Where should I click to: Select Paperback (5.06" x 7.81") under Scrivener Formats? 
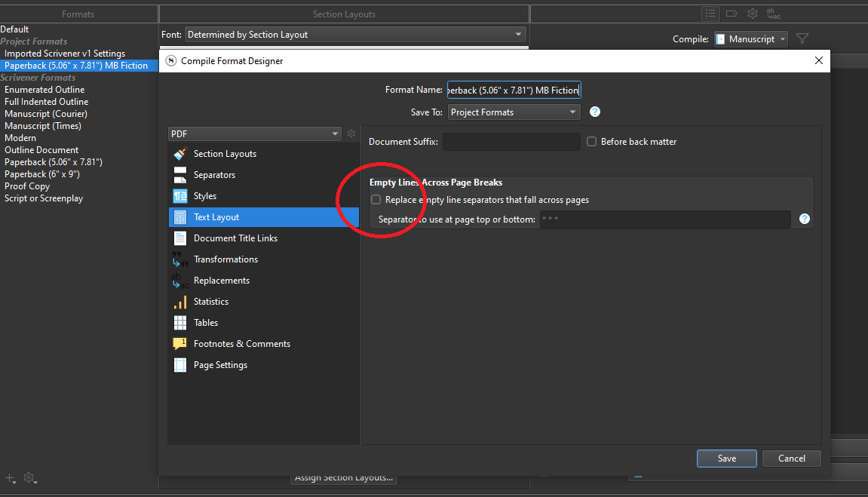pyautogui.click(x=54, y=162)
